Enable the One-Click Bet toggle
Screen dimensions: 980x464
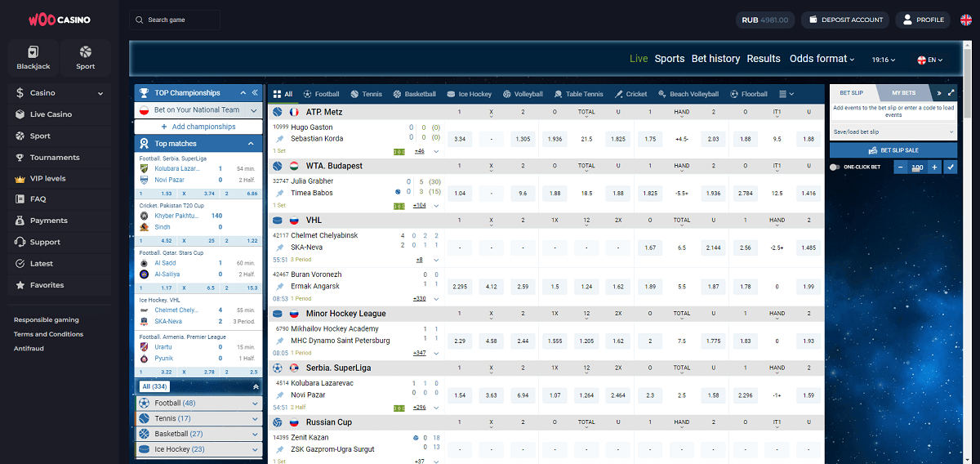coord(835,167)
